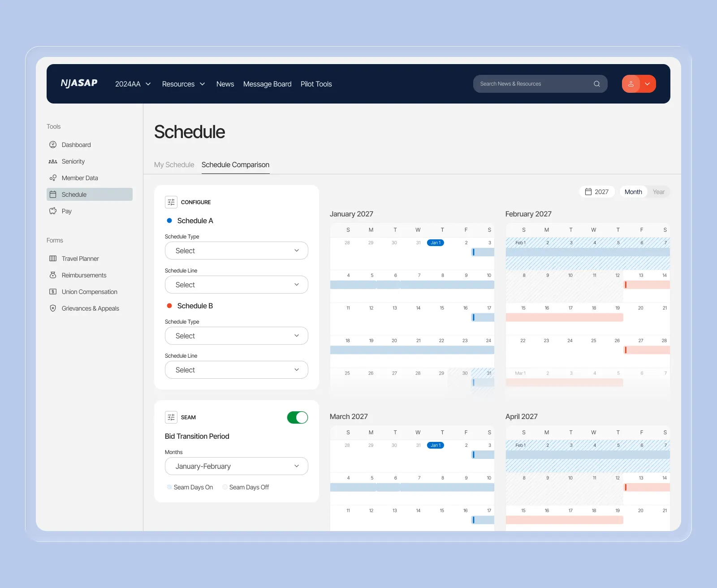Click the 2027 date selector button
Screen dimensions: 717x588
tap(596, 191)
